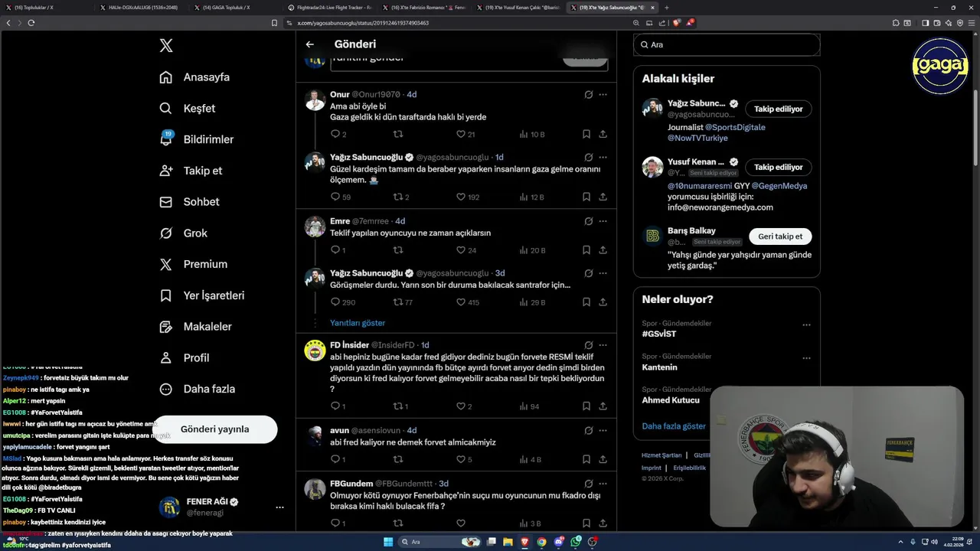Like avun's comment with 5 likes

(x=464, y=459)
